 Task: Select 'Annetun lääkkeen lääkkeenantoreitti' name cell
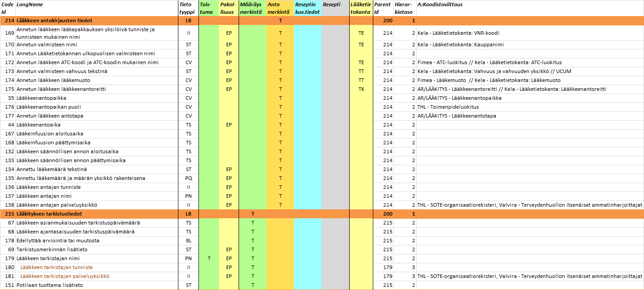[x=97, y=89]
